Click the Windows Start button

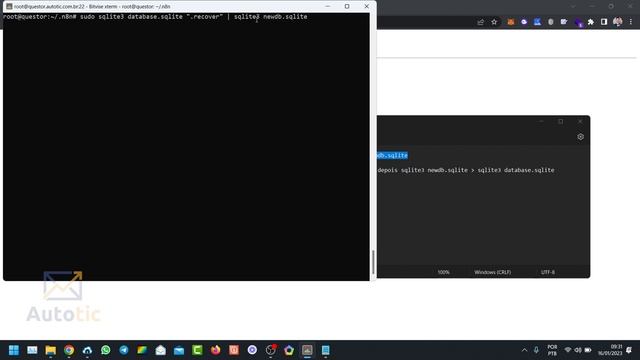coord(14,350)
